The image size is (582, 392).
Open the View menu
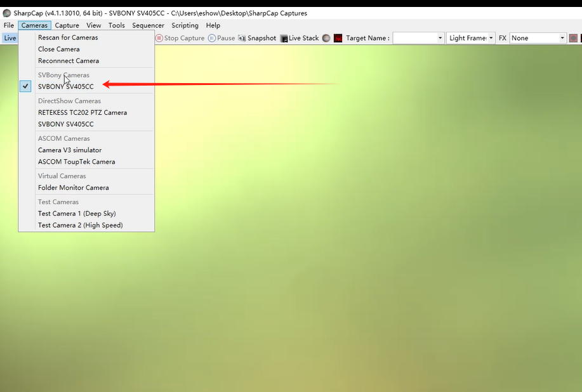[93, 25]
